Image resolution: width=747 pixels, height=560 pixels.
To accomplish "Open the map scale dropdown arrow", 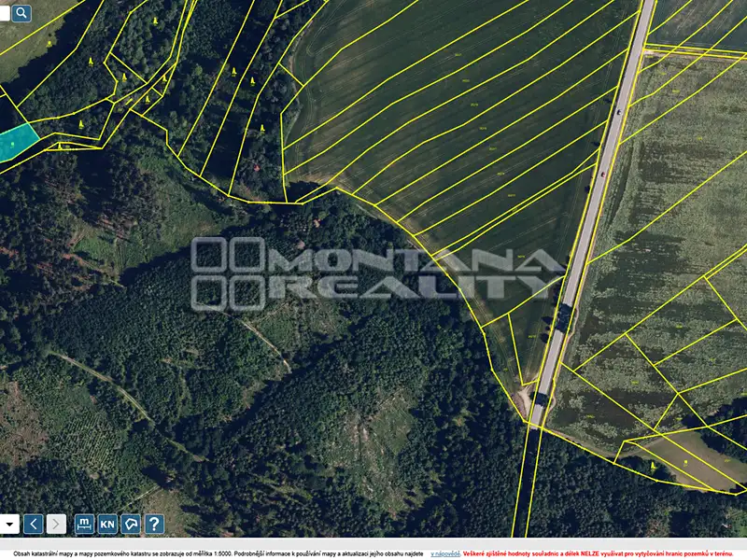I will (9, 525).
